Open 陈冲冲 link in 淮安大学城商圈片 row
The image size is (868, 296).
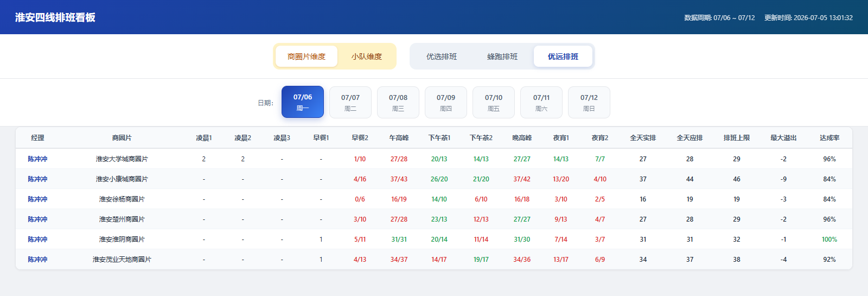(37, 159)
